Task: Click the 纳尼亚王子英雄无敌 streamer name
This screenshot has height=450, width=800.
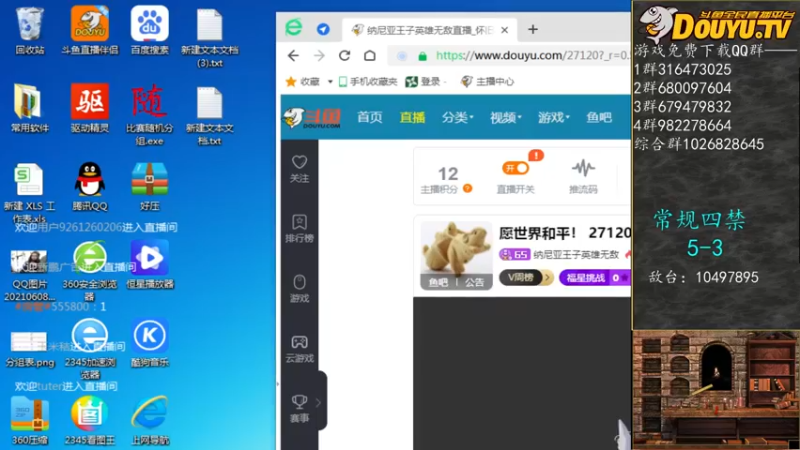Action: point(576,254)
